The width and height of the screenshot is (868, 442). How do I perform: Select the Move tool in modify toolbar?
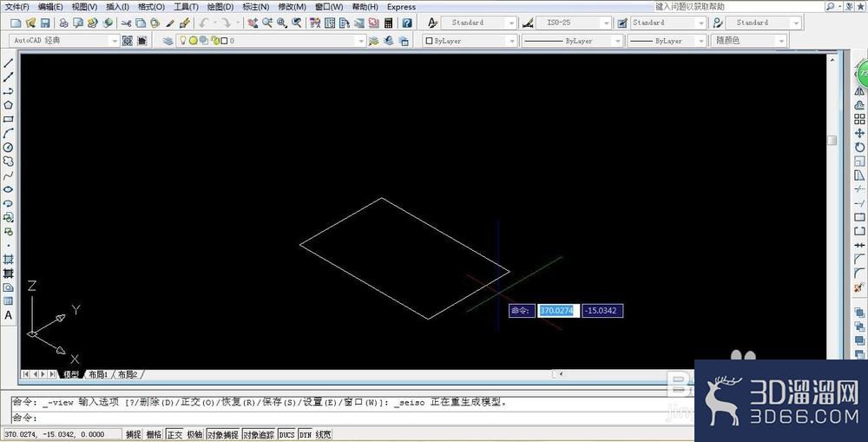tap(859, 133)
